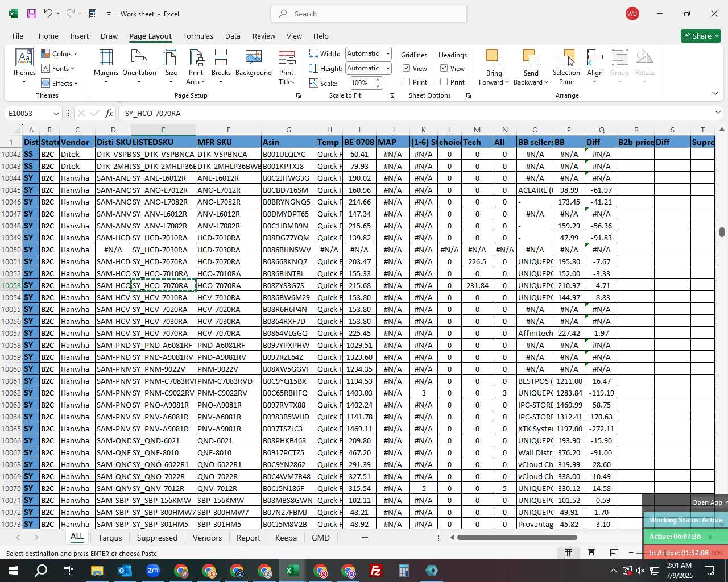Open Outlook from the taskbar
The height and width of the screenshot is (582, 728).
pos(125,571)
